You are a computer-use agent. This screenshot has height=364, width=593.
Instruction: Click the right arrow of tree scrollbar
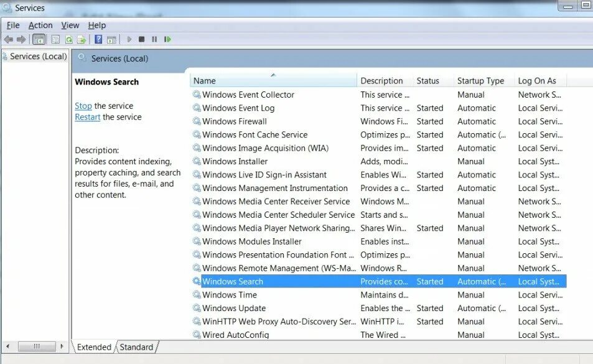pyautogui.click(x=62, y=346)
